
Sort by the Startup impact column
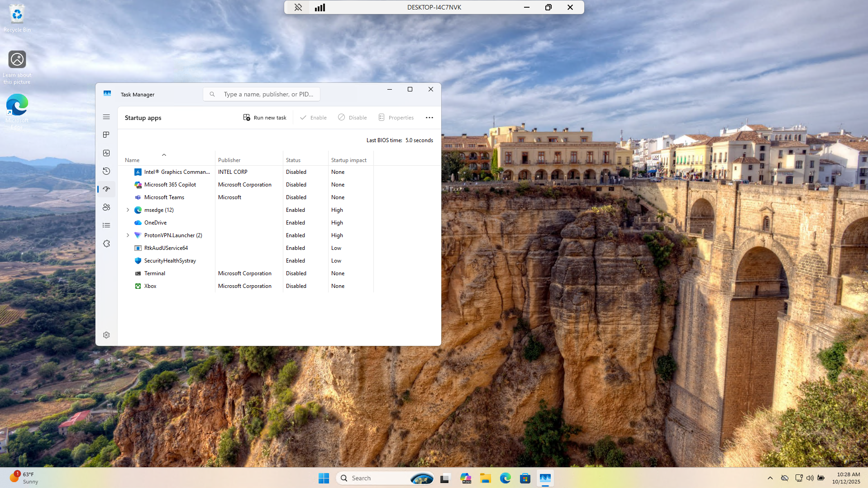[x=348, y=160]
